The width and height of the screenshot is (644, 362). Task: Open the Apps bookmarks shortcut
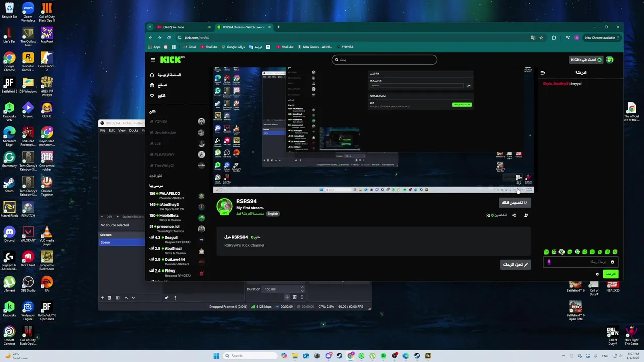pyautogui.click(x=154, y=47)
